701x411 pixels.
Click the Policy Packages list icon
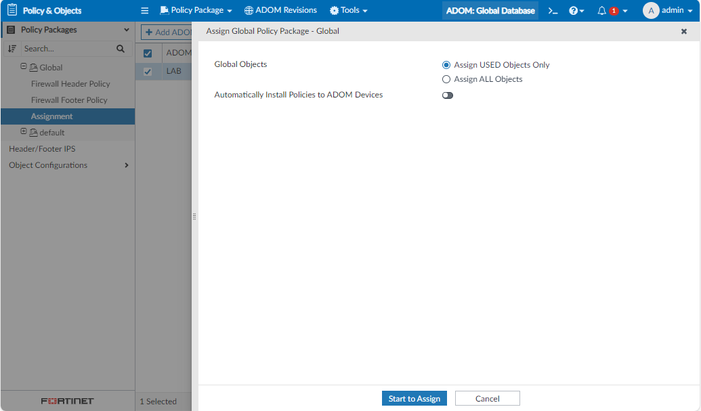tap(12, 30)
